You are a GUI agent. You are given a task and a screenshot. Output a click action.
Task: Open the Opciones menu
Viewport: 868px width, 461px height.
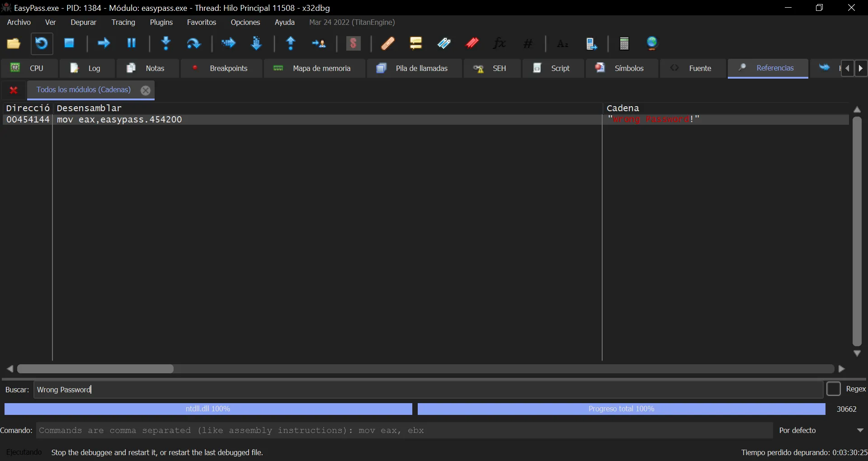pyautogui.click(x=245, y=22)
